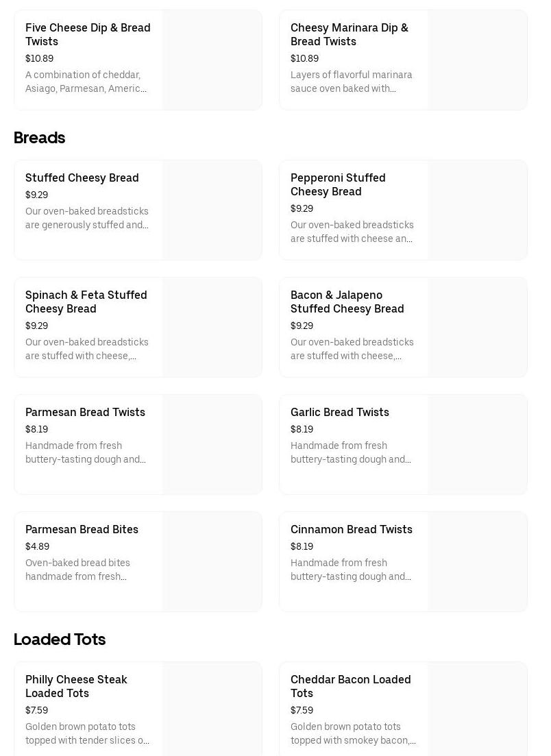Click the Loaded Tots section heading
Viewport: 551px width, 756px height.
click(x=60, y=639)
